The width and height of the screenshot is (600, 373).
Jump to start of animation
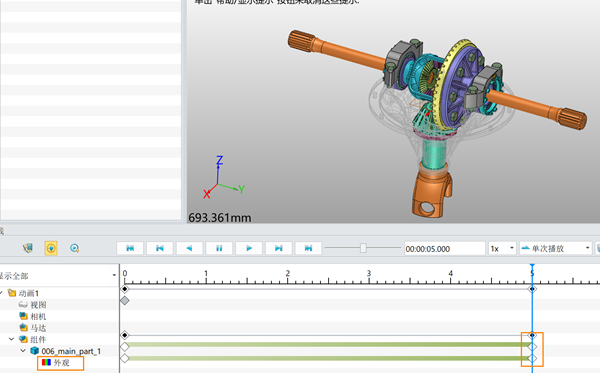coord(130,248)
